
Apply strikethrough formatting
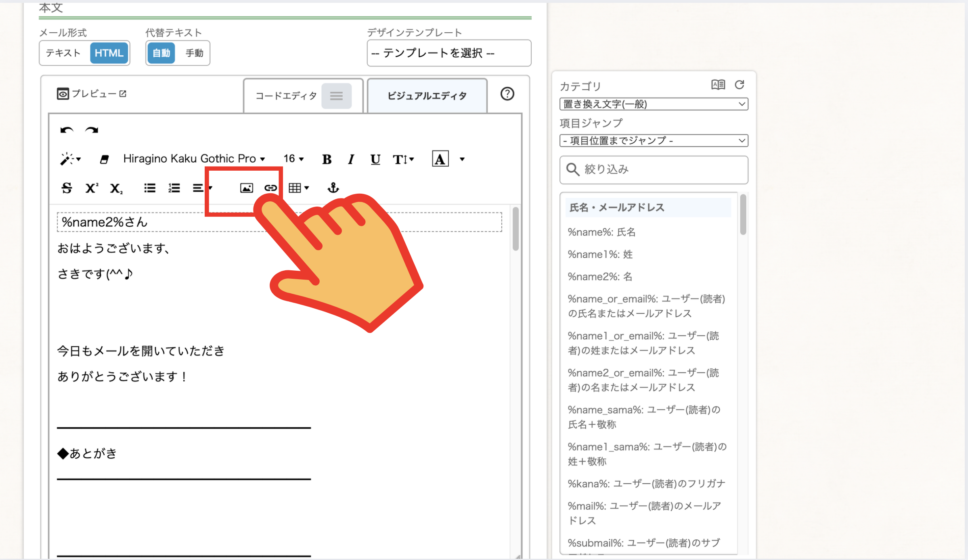67,188
